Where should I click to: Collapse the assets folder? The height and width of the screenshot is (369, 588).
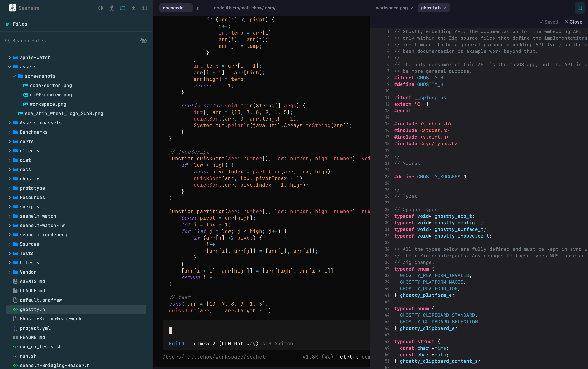click(x=10, y=67)
